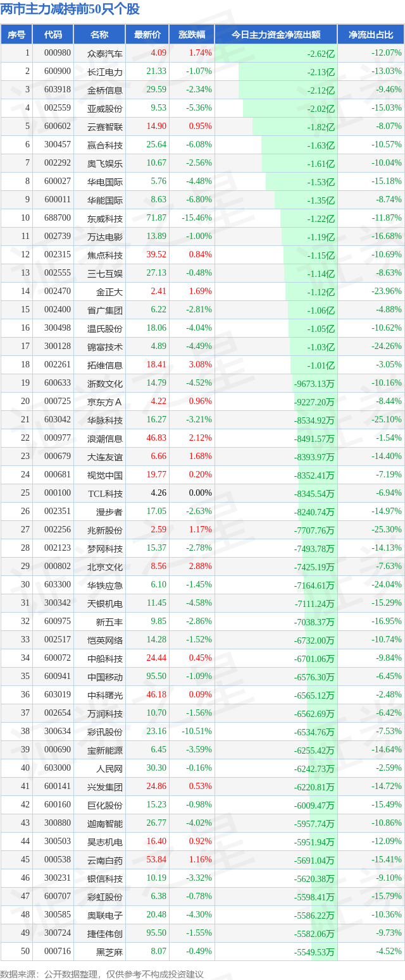Select stock name 众泰汽车
The width and height of the screenshot is (405, 980).
tap(104, 53)
